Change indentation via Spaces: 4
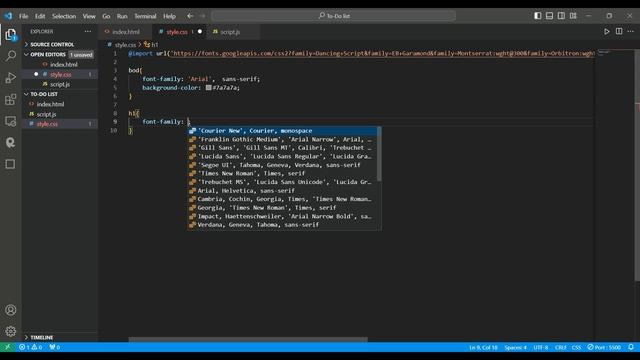This screenshot has width=640, height=360. point(515,347)
